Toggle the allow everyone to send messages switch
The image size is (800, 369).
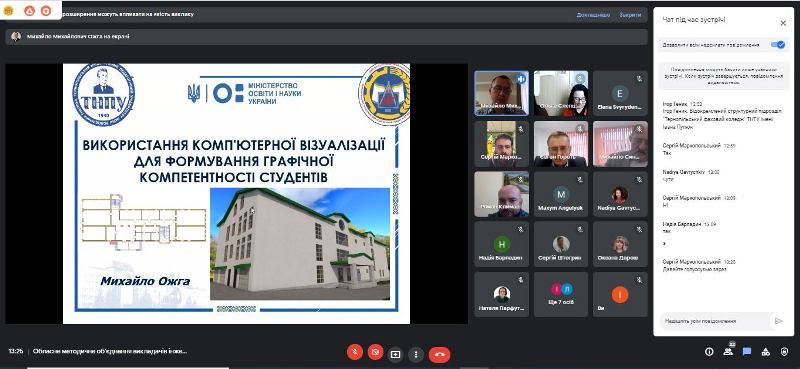[778, 45]
